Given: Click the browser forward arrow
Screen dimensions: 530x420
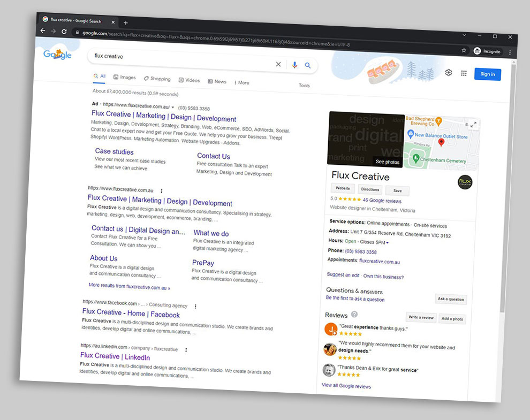Looking at the screenshot, I should [54, 31].
